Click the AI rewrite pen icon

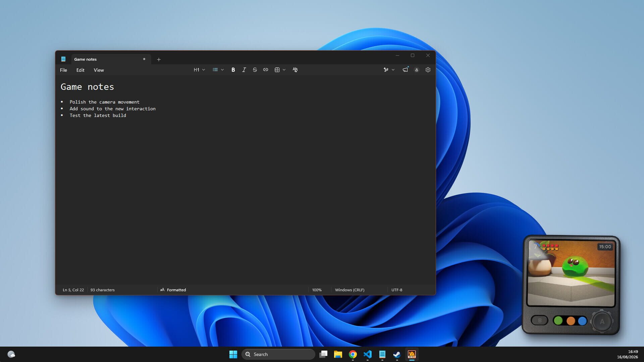point(386,70)
